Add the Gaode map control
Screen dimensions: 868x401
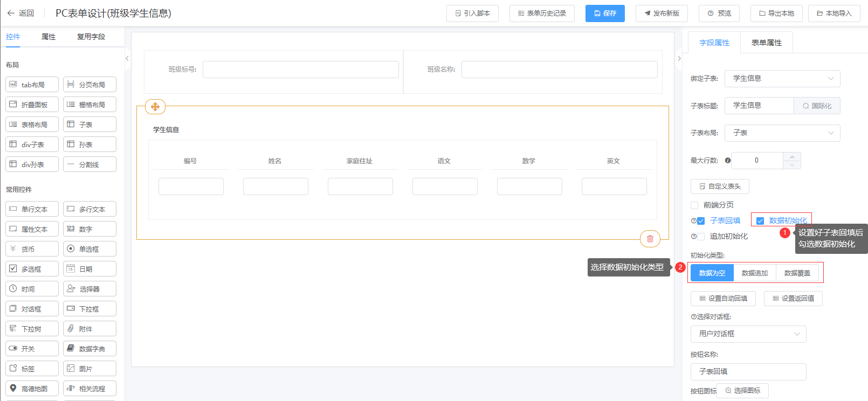click(x=32, y=389)
